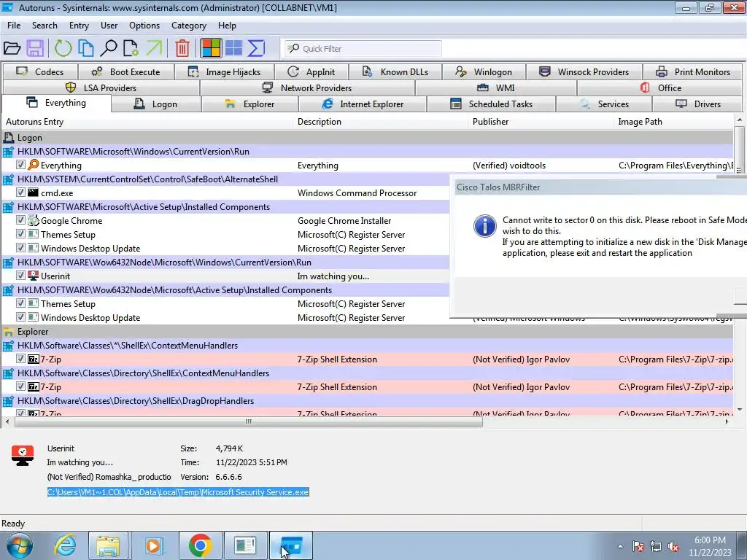Click the Autoruns taskbar button
Viewport: 747px width, 560px height.
coord(292,545)
